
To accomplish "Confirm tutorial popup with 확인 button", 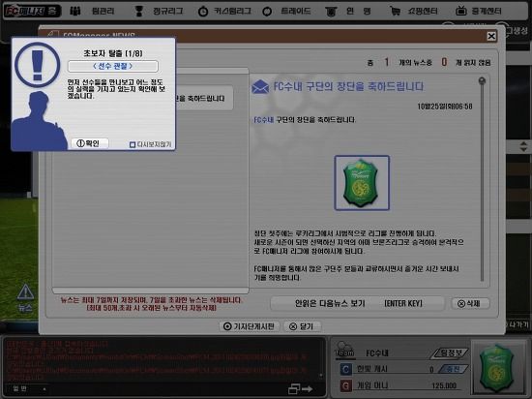I will pyautogui.click(x=90, y=143).
